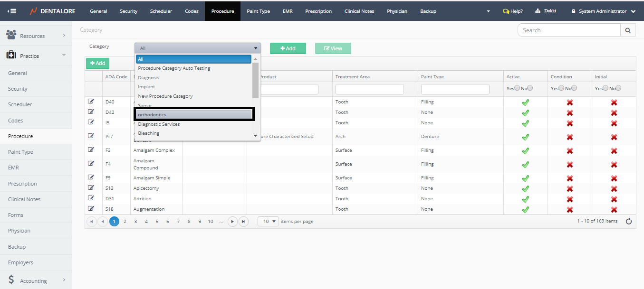
Task: Open the Clinical Notes top tab
Action: (x=359, y=11)
